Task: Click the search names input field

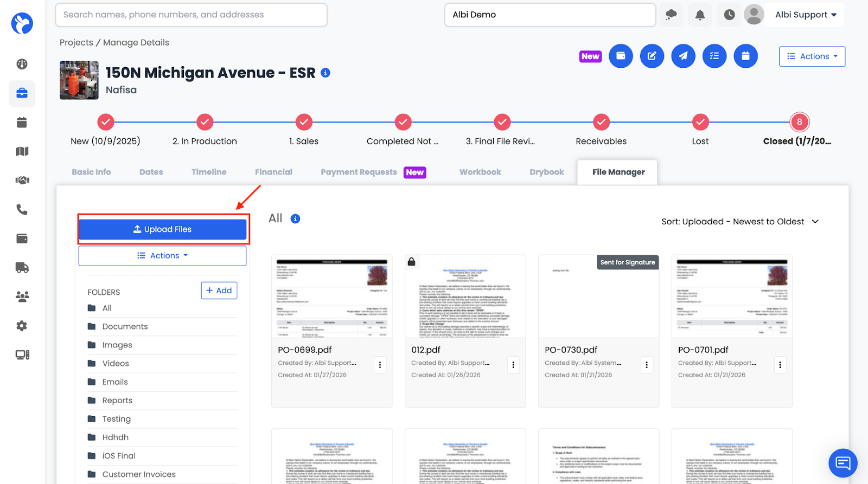Action: tap(191, 15)
